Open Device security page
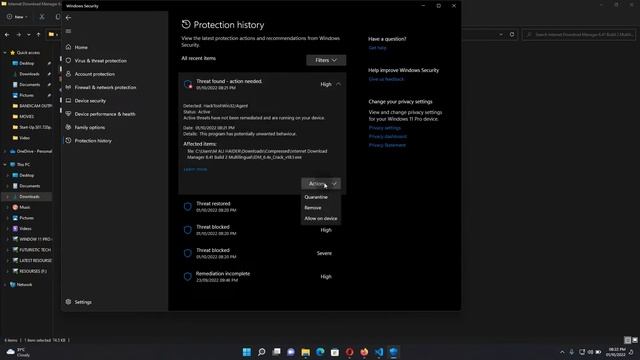The height and width of the screenshot is (360, 640). click(x=90, y=101)
